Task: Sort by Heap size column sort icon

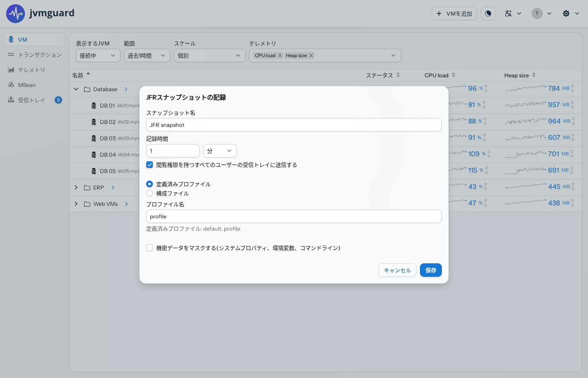Action: tap(534, 75)
